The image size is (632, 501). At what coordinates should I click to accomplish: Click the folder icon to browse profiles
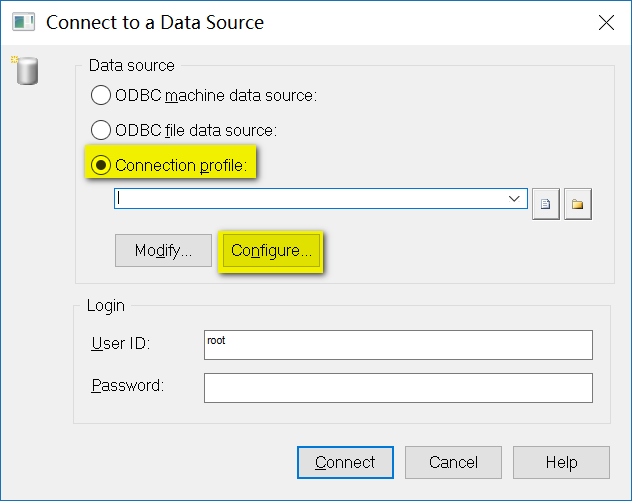(x=578, y=204)
